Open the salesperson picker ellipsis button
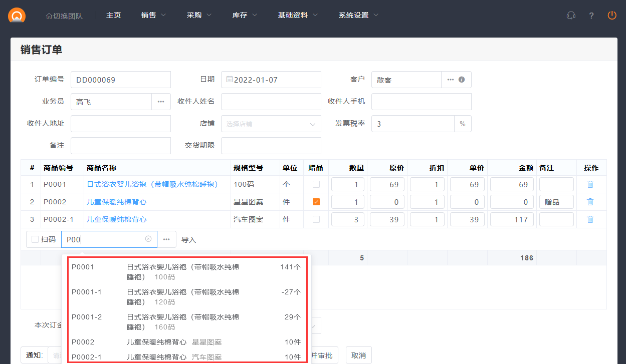The width and height of the screenshot is (626, 364). [x=161, y=102]
